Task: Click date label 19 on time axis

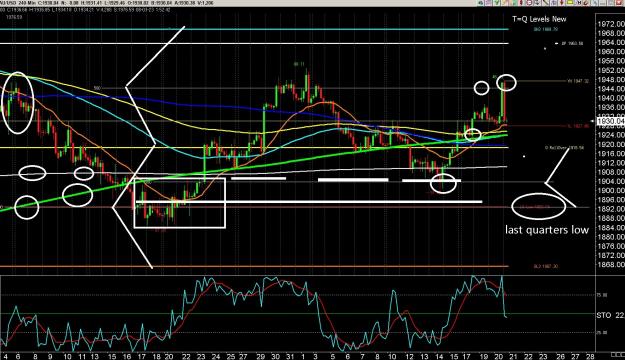Action: pos(483,356)
